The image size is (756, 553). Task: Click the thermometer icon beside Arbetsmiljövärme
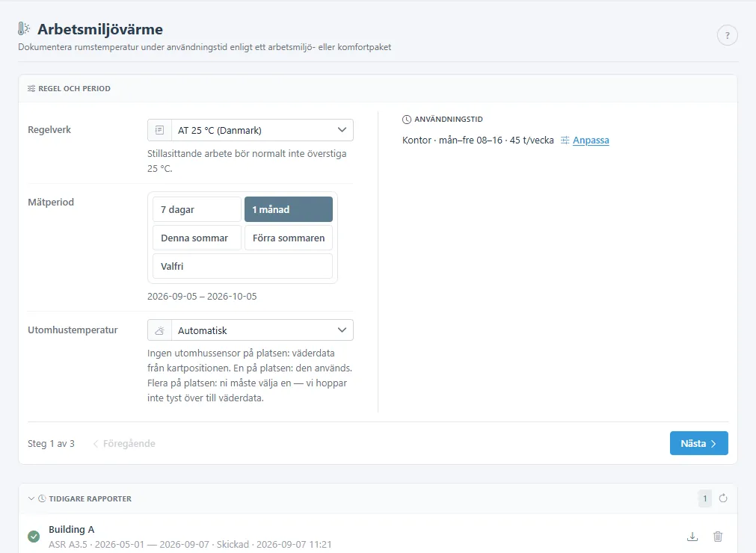[24, 29]
